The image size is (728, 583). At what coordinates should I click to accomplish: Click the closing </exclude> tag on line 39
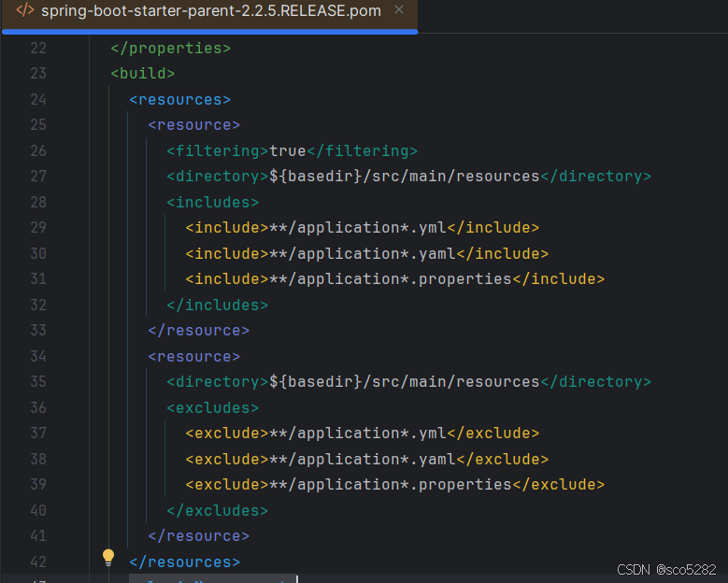pos(559,485)
